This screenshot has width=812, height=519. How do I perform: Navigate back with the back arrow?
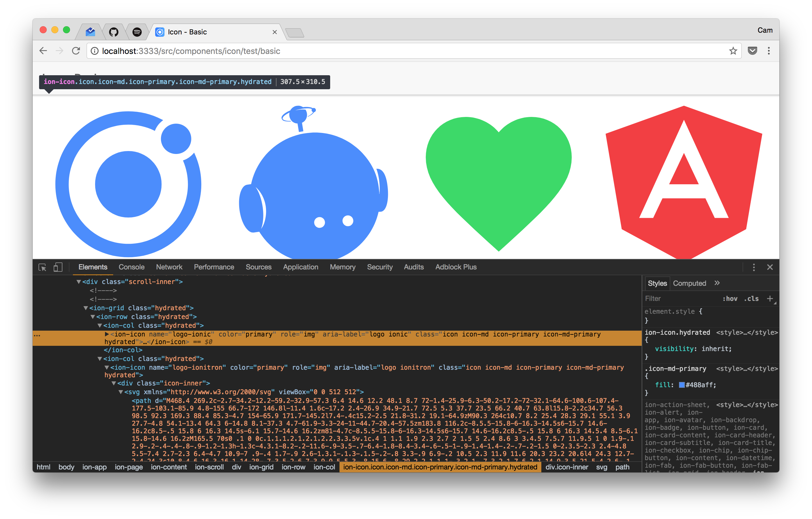tap(43, 51)
